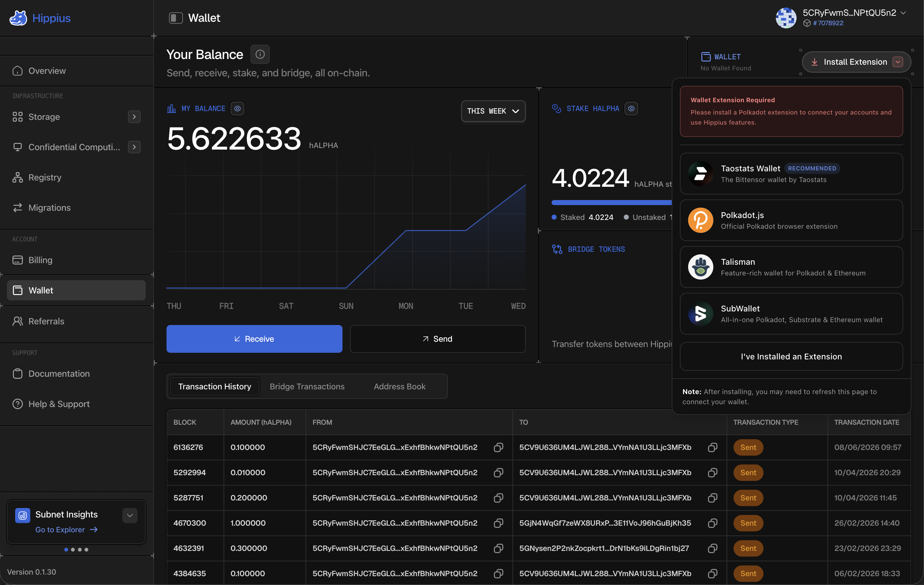
Task: Select the second carousel dot under Subnet Insights
Action: tap(73, 550)
